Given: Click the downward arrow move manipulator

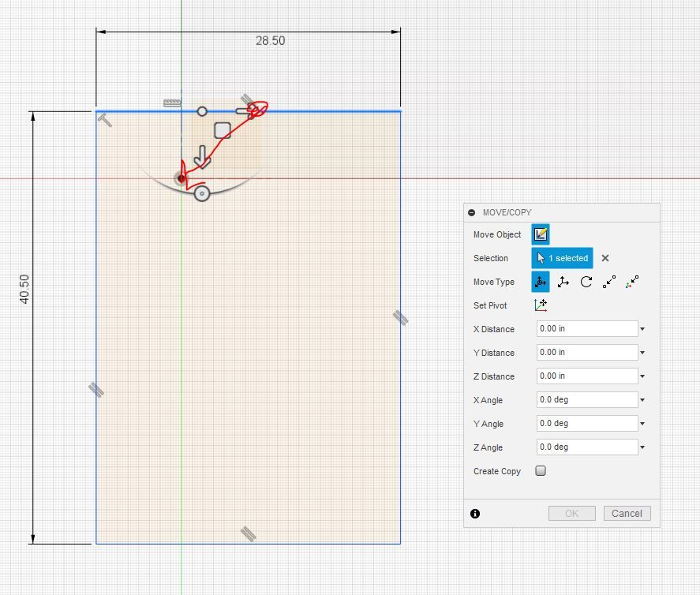Looking at the screenshot, I should point(202,157).
